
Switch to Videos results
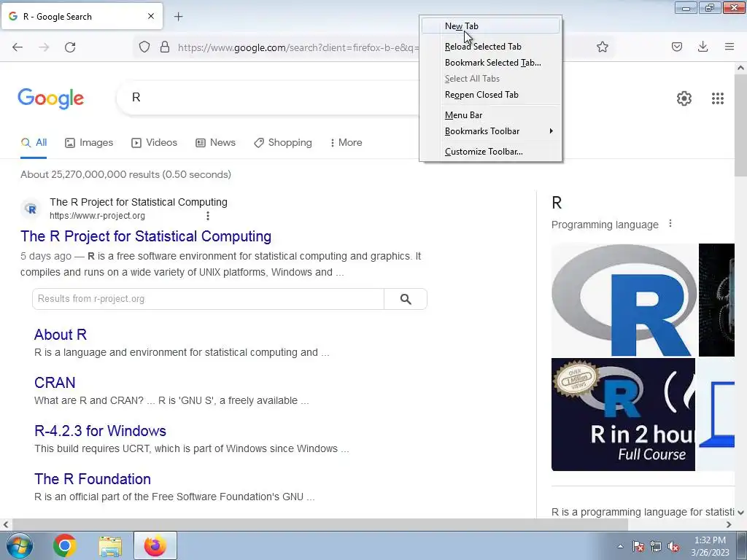click(x=155, y=142)
